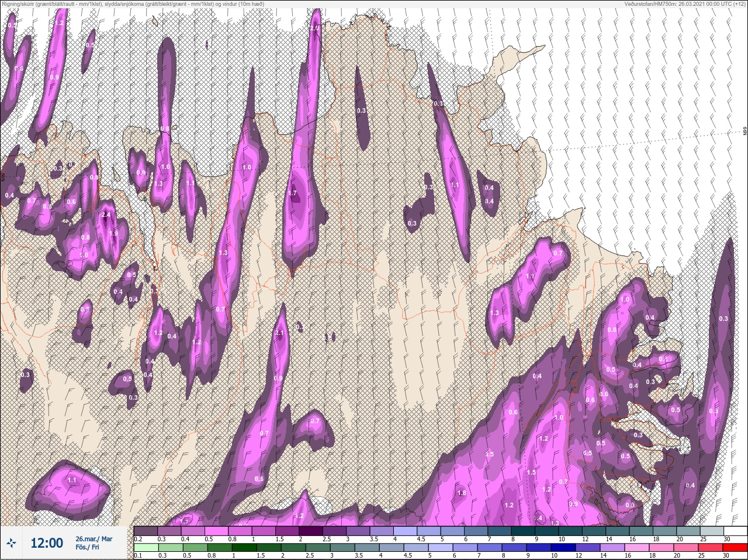Click the 1.9 precipitation value on the map

click(x=113, y=233)
